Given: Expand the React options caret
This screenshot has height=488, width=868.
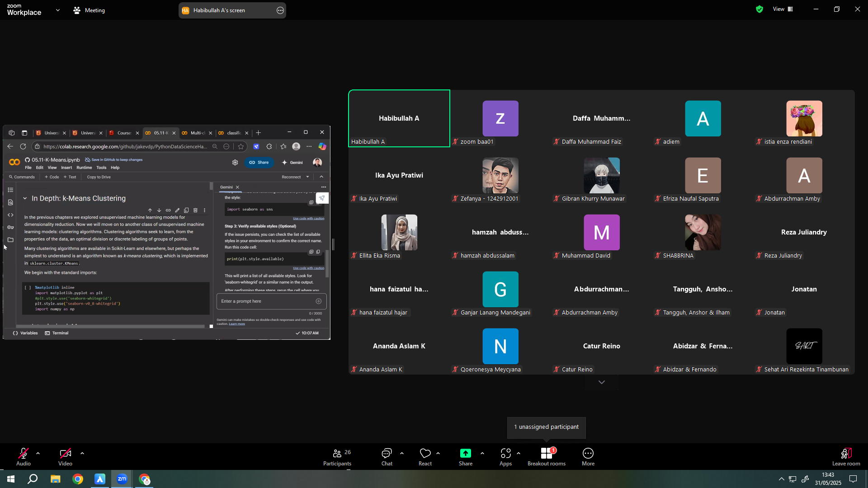Looking at the screenshot, I should tap(438, 453).
